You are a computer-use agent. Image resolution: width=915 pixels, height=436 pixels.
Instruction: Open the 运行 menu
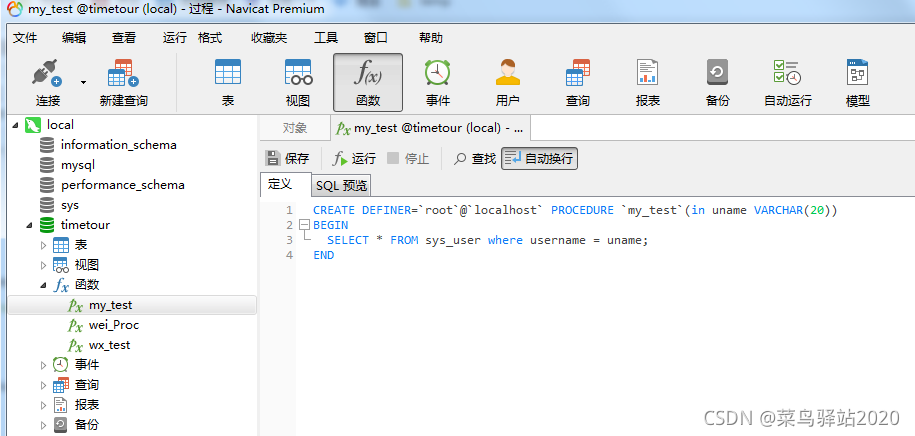click(174, 38)
